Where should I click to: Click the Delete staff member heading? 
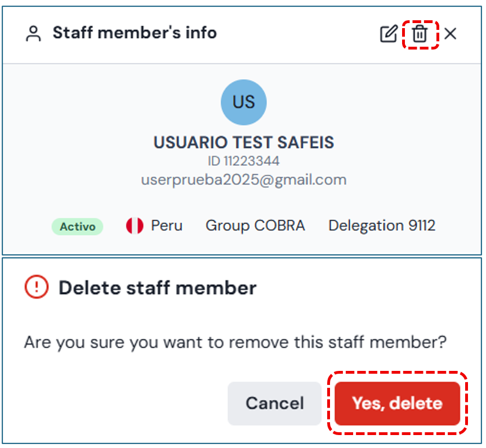[x=158, y=288]
